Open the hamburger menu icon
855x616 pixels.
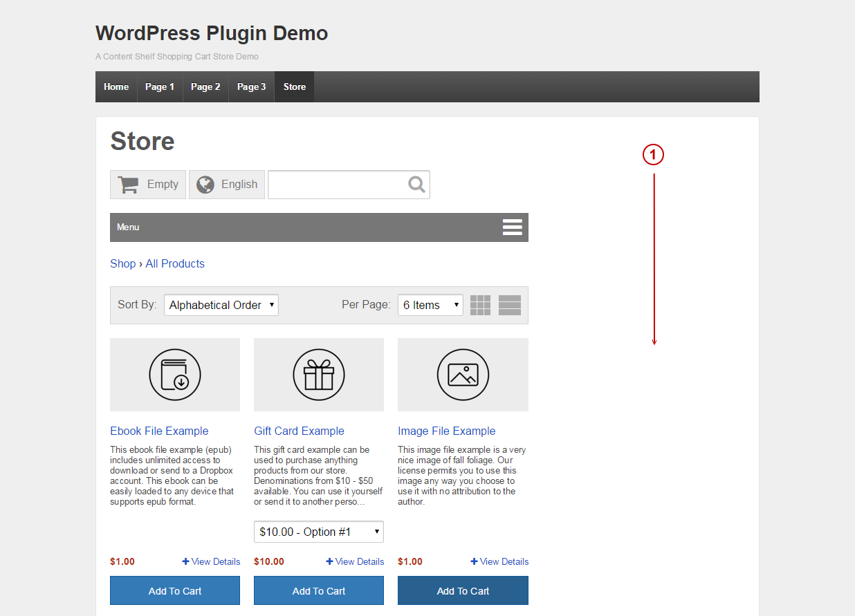coord(513,227)
